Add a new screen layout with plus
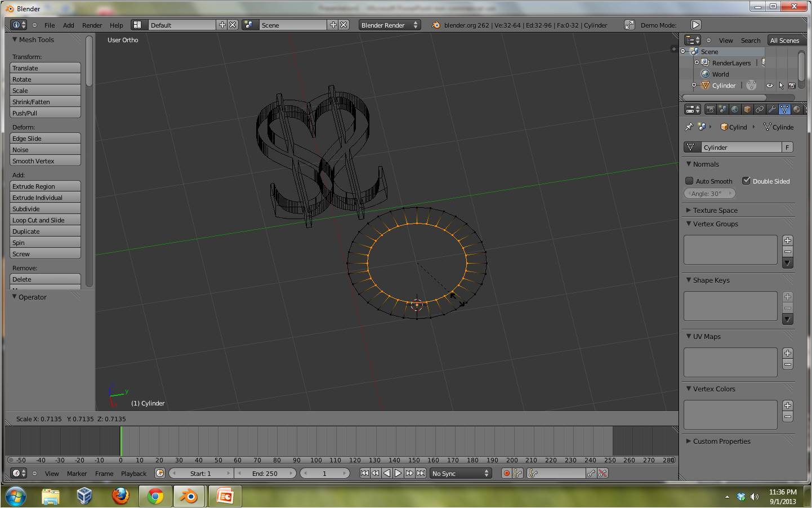812x508 pixels. pyautogui.click(x=222, y=25)
